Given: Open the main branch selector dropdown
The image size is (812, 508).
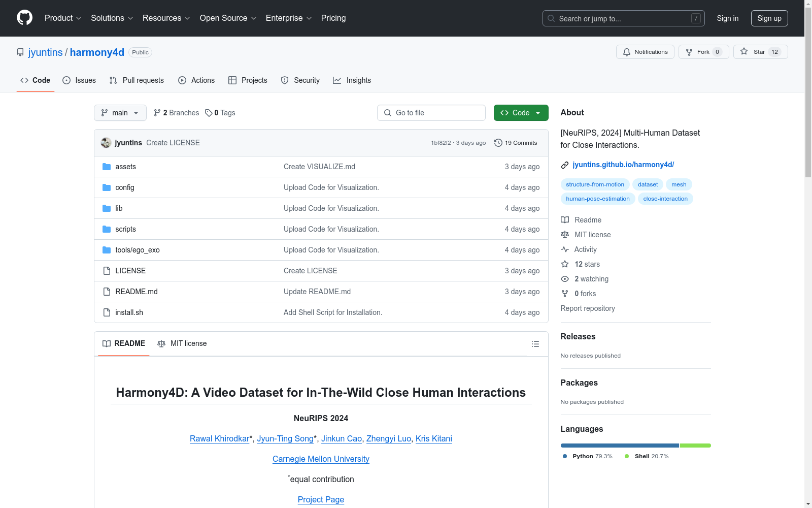Looking at the screenshot, I should coord(120,113).
